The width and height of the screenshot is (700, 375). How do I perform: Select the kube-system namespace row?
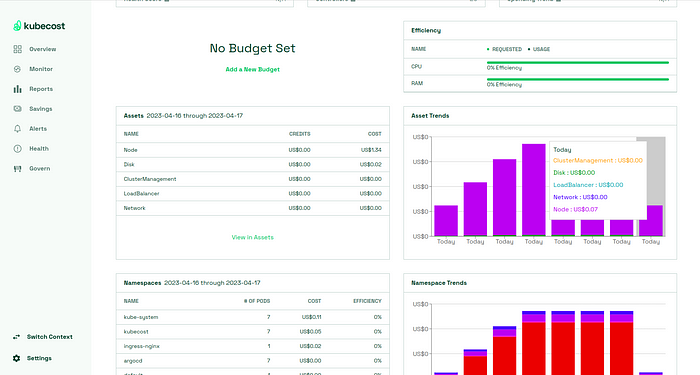coord(253,317)
